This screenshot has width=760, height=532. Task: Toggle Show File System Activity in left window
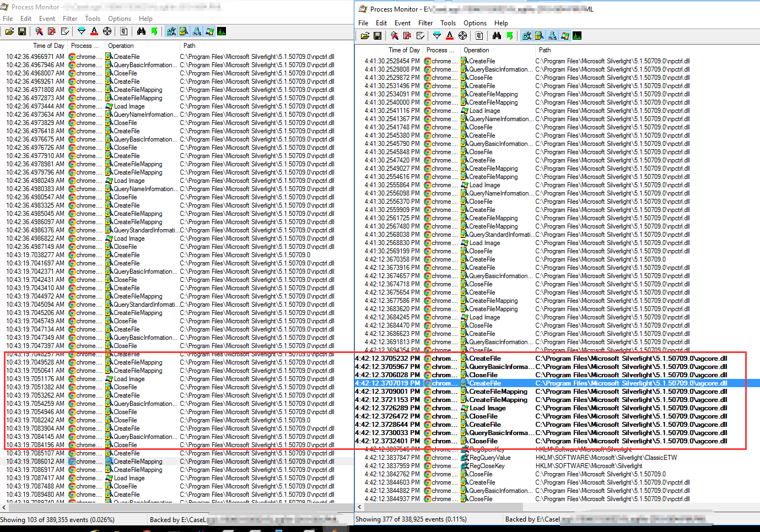click(x=184, y=31)
